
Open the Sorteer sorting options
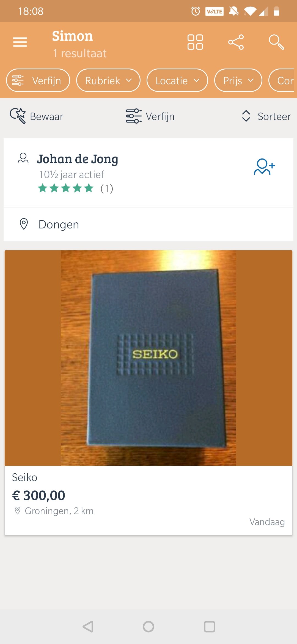tap(266, 116)
